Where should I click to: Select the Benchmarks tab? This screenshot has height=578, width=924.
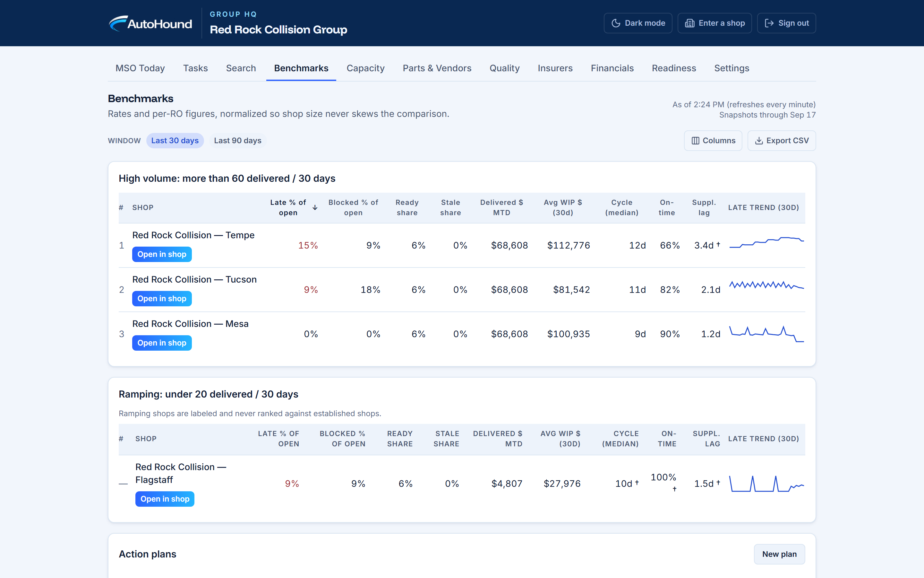(301, 68)
